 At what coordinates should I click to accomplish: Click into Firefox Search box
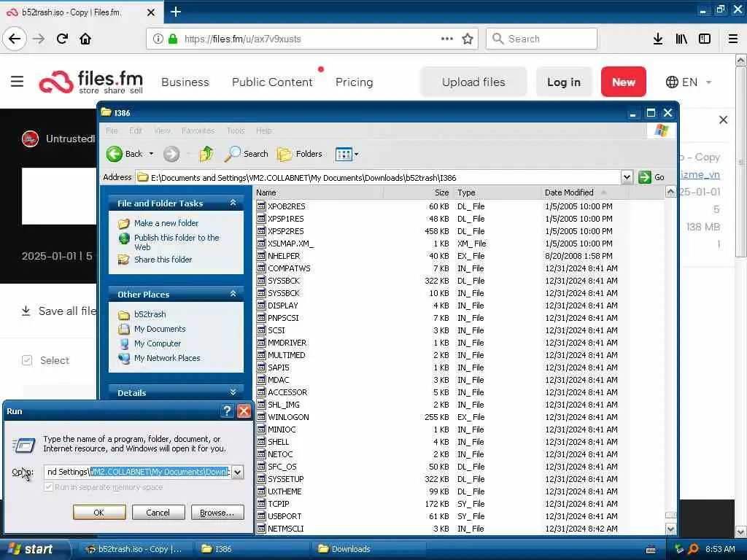point(541,39)
